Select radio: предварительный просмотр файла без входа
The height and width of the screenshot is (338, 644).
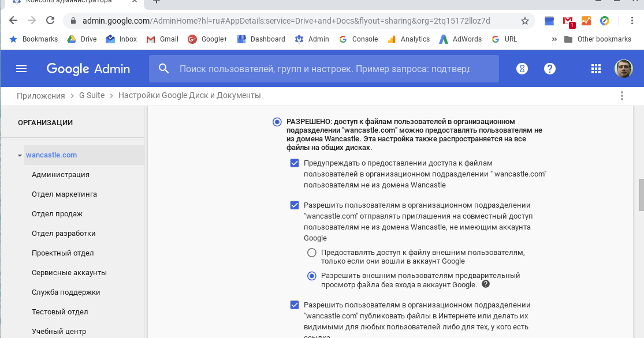point(312,276)
